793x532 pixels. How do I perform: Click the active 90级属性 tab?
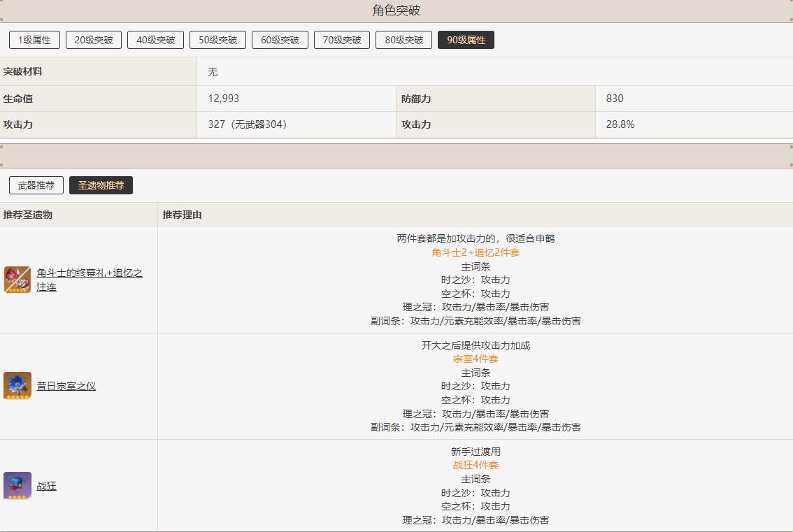click(466, 40)
